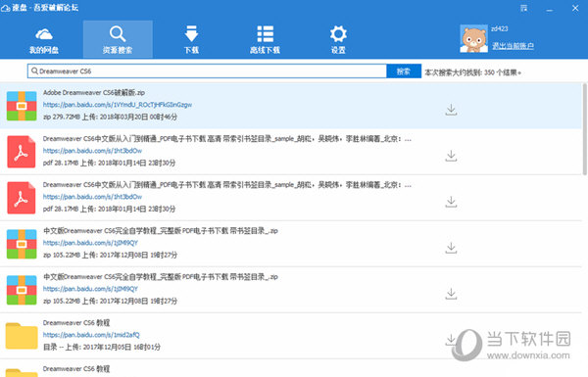This screenshot has width=588, height=377.
Task: Click the upper zip icon for 完全自学教程
Action: click(x=22, y=244)
